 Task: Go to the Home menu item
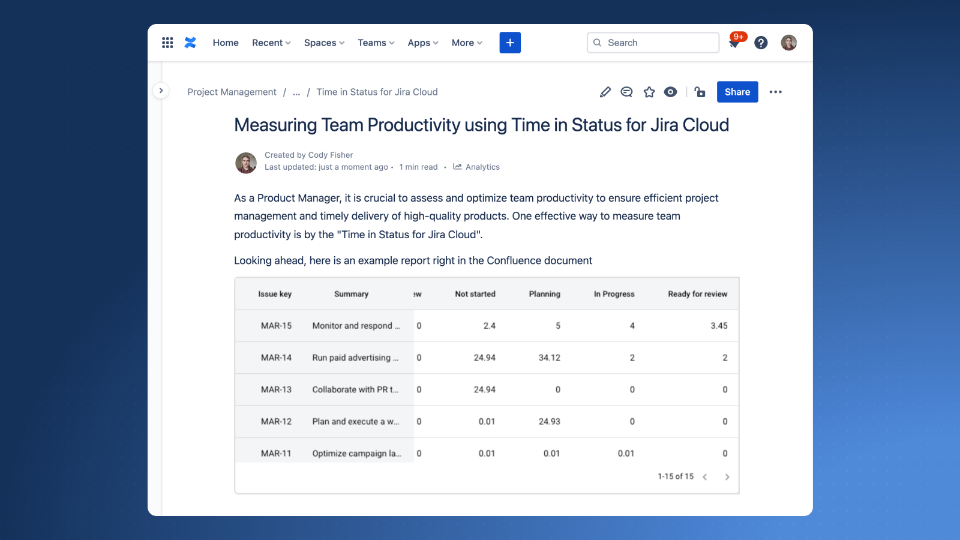pos(225,42)
